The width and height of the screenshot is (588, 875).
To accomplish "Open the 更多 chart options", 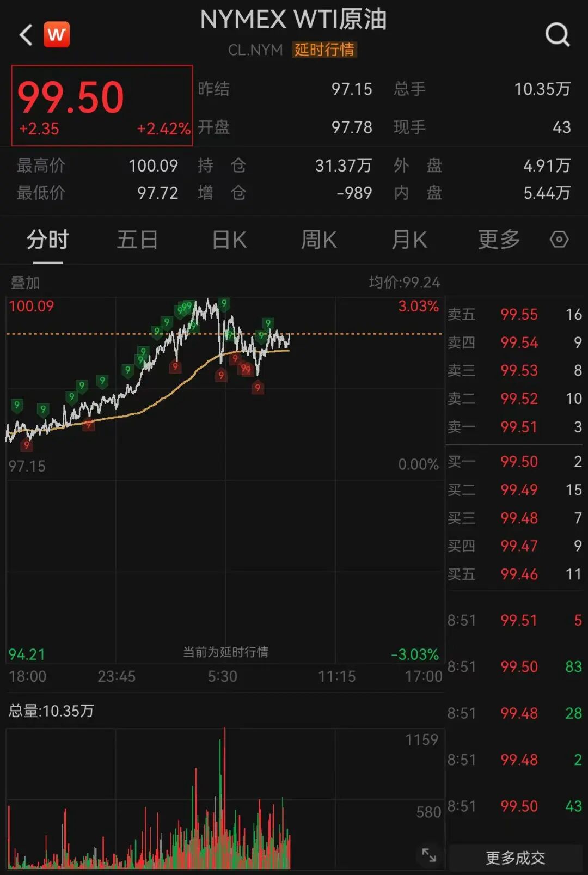I will pos(499,240).
